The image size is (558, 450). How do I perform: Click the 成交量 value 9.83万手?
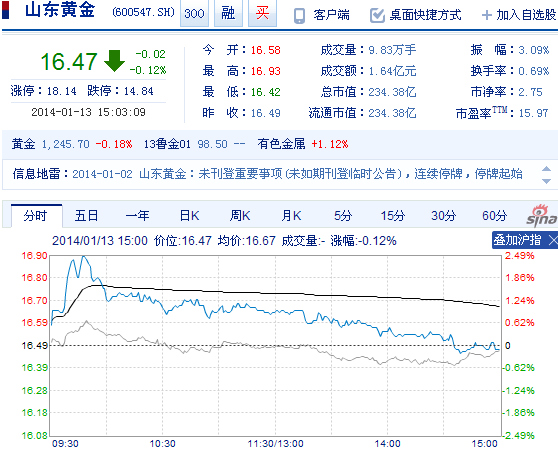(392, 50)
